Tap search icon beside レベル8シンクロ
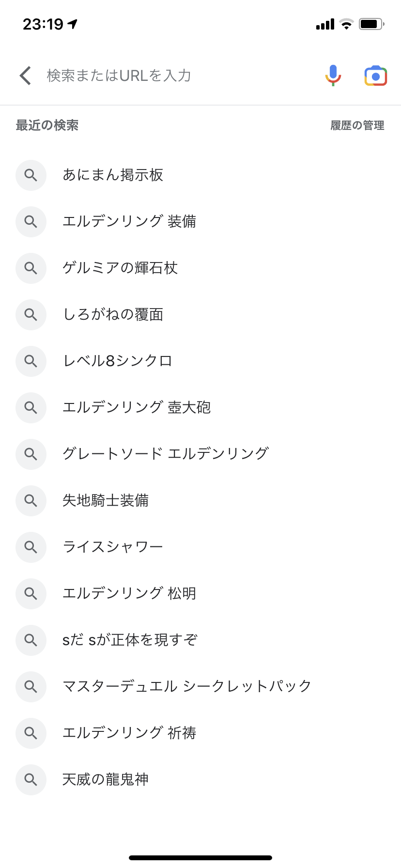The image size is (401, 868). (31, 361)
